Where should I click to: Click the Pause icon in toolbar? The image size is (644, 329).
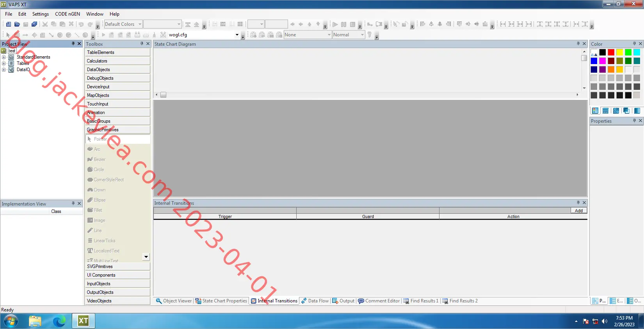coord(344,24)
